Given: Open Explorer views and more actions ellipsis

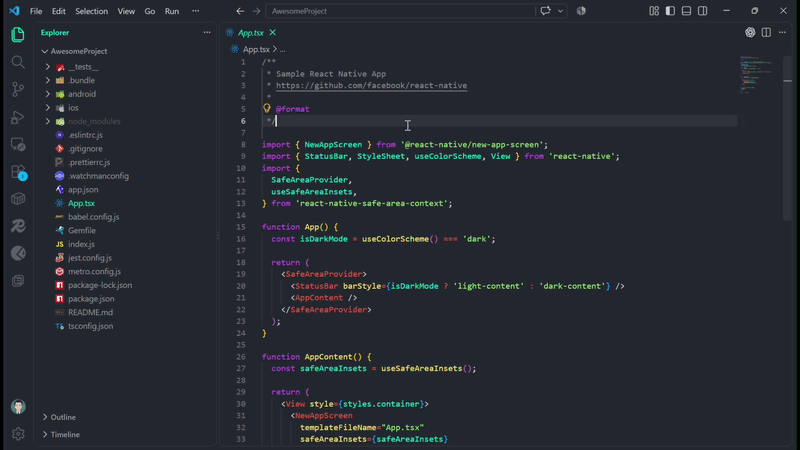Looking at the screenshot, I should [x=207, y=32].
